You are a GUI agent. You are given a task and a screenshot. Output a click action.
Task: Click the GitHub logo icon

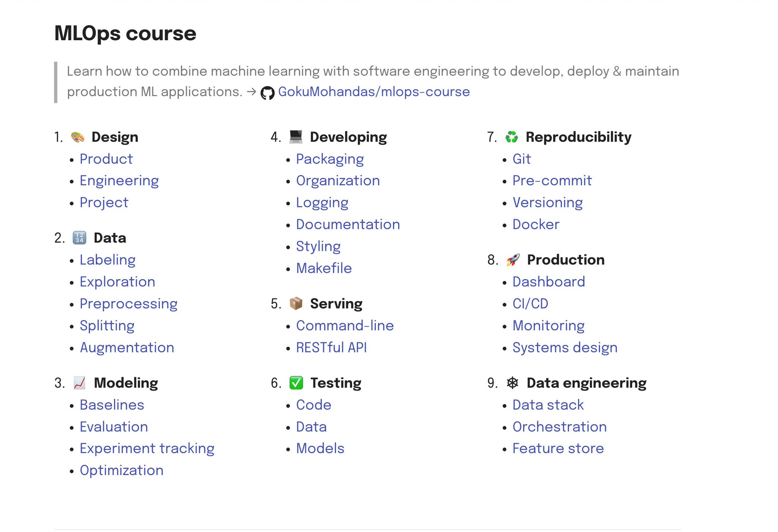point(268,92)
